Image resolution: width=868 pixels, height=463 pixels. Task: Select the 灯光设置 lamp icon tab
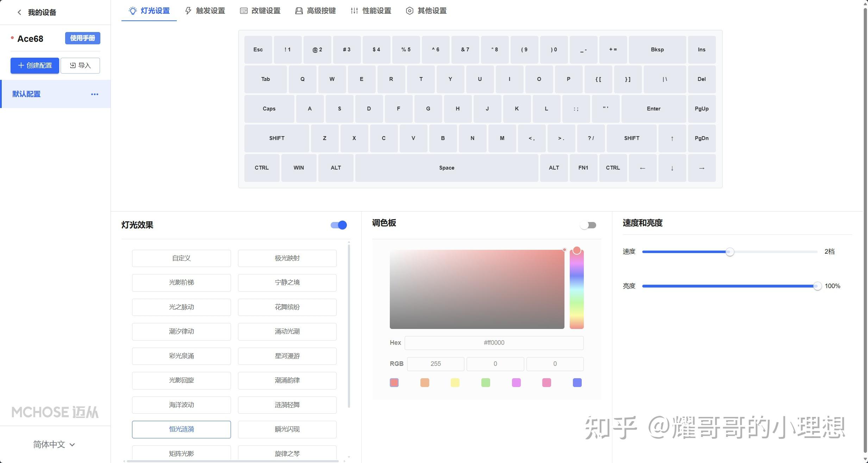[133, 11]
